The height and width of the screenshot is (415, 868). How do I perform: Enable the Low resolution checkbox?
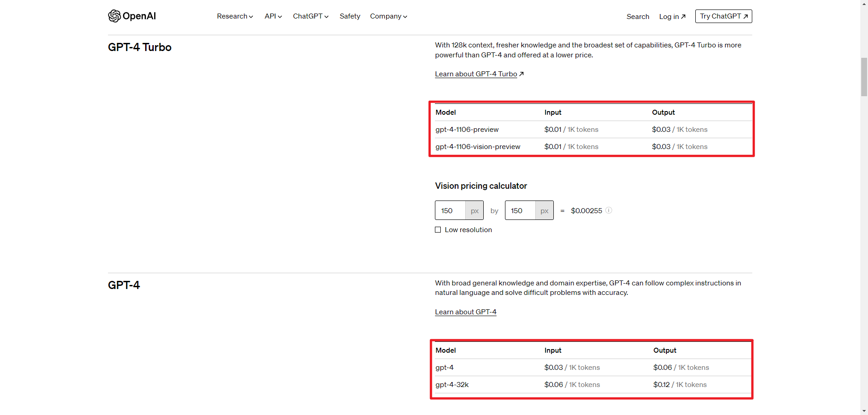point(438,230)
